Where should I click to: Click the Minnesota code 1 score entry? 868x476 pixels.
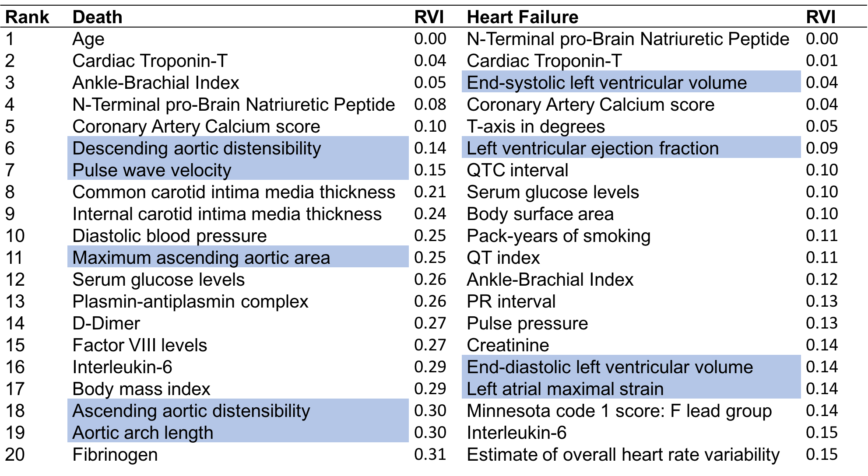pyautogui.click(x=619, y=411)
